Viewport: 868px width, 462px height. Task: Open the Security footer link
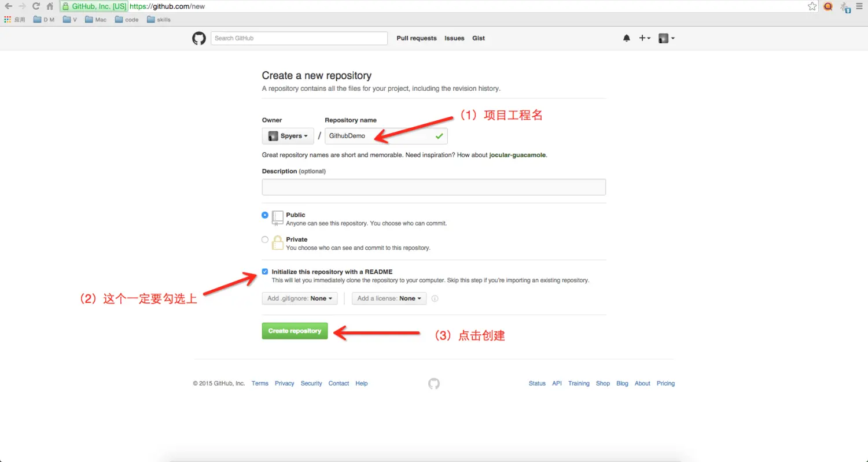pos(311,383)
